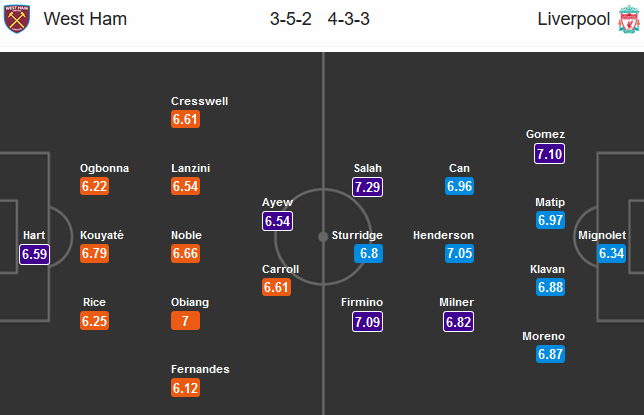Select Hart's 6.59 rating badge

(34, 254)
